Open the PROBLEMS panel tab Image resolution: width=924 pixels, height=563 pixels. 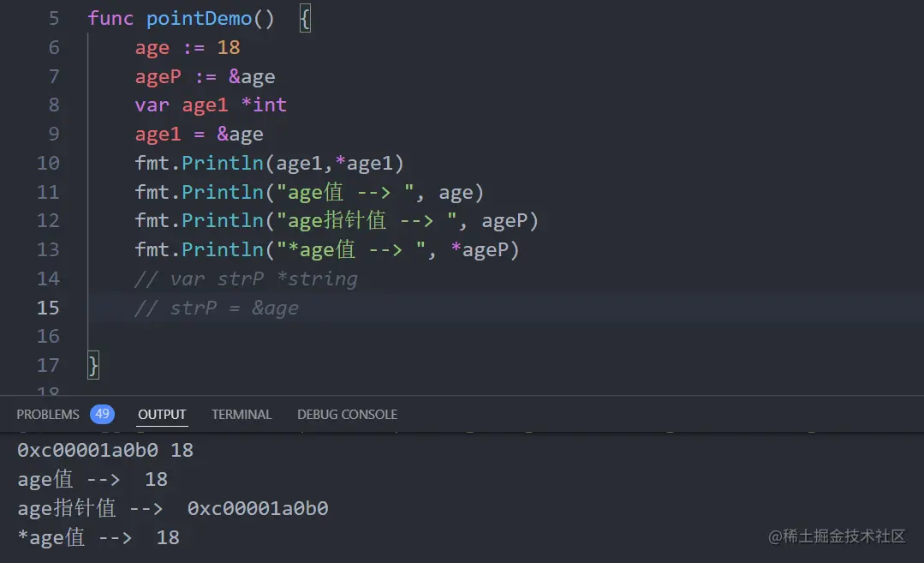(48, 415)
